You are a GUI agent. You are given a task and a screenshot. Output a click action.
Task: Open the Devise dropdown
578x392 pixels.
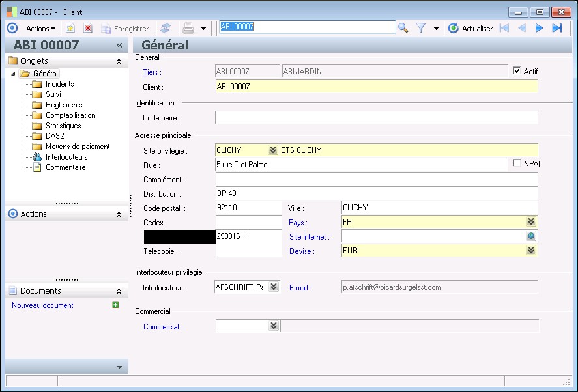coord(531,250)
